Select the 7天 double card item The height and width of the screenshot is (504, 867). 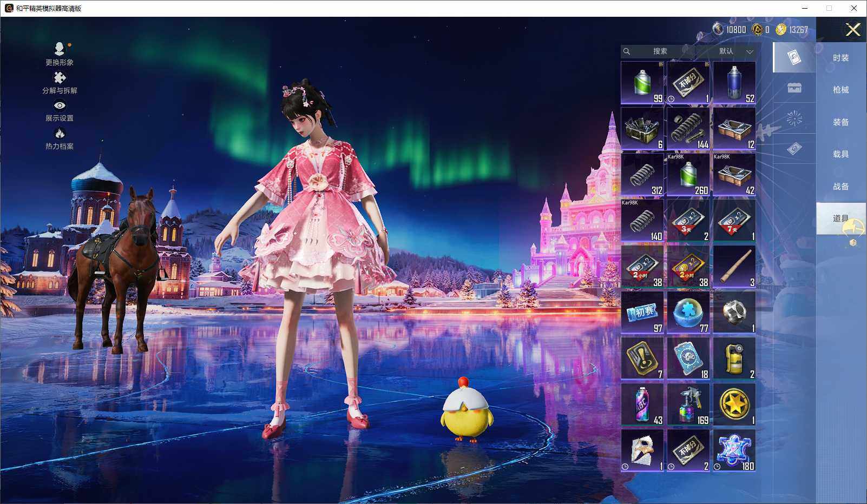click(x=734, y=220)
